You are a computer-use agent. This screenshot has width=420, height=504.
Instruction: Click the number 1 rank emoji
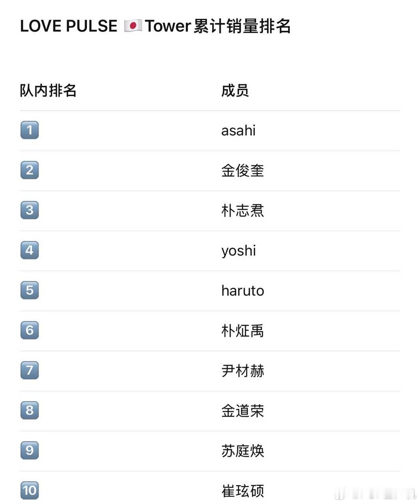pyautogui.click(x=30, y=130)
